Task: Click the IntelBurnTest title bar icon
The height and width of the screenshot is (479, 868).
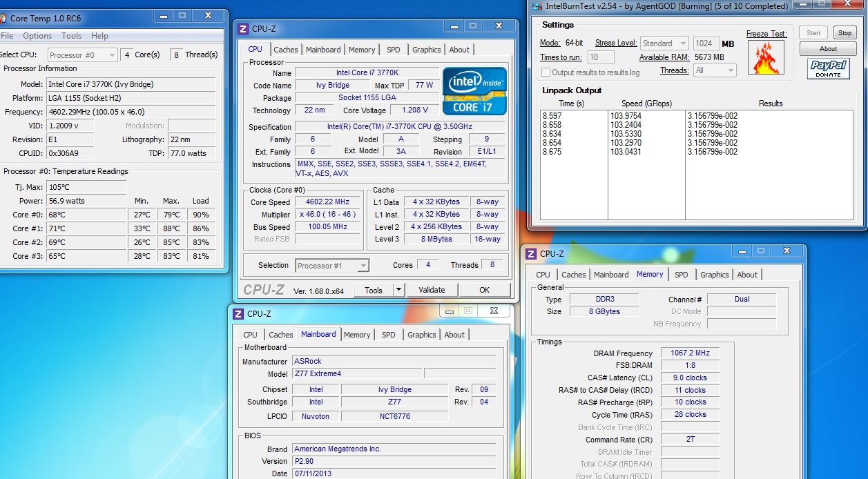Action: pyautogui.click(x=537, y=6)
